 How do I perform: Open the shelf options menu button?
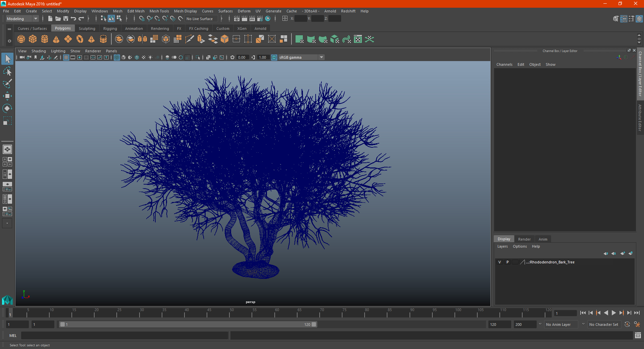[9, 41]
